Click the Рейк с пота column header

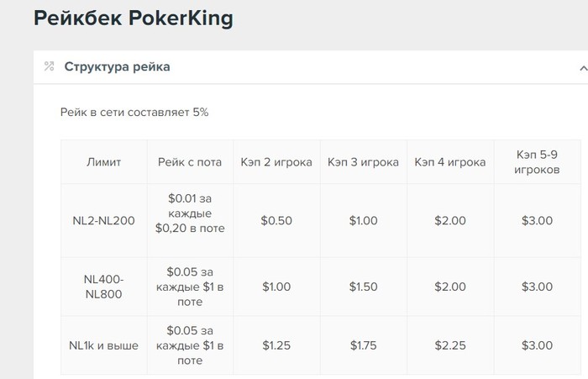190,162
